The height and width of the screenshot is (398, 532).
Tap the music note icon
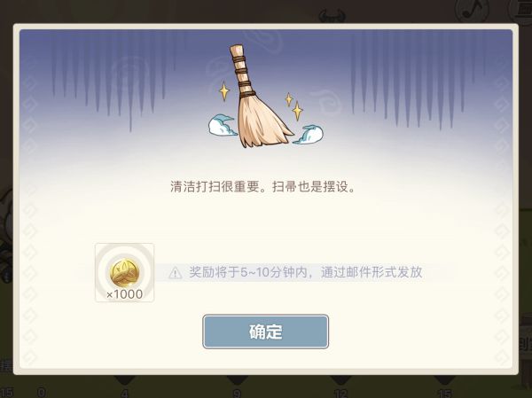472,11
